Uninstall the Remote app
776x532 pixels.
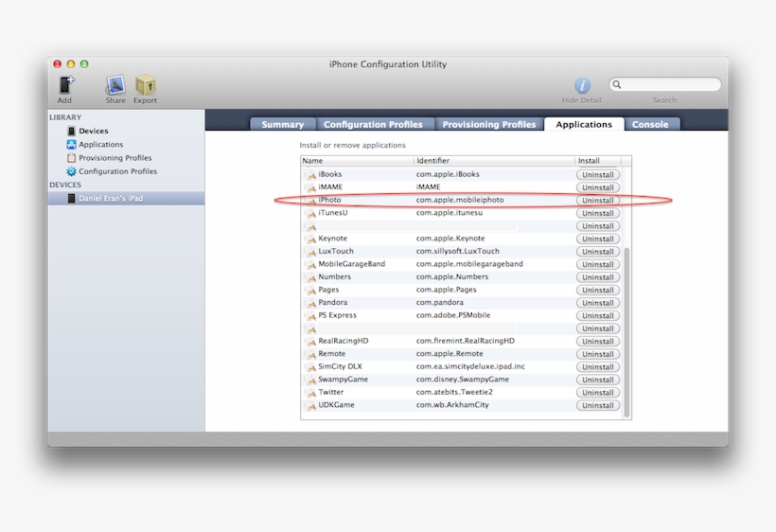click(598, 354)
